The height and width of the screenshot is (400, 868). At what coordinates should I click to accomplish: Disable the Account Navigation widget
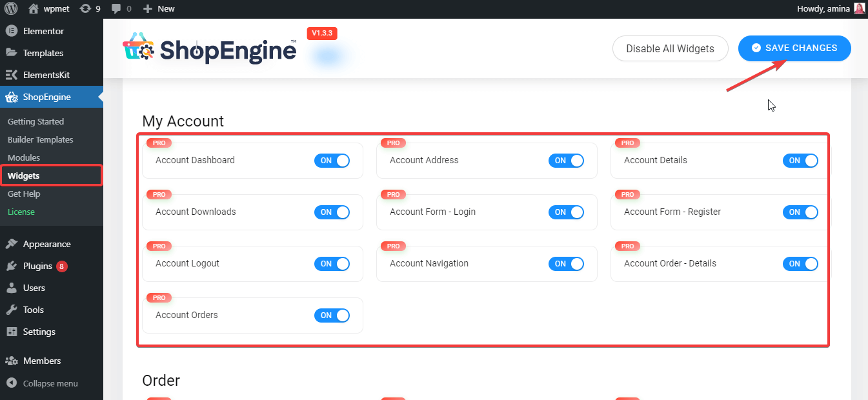(x=566, y=264)
